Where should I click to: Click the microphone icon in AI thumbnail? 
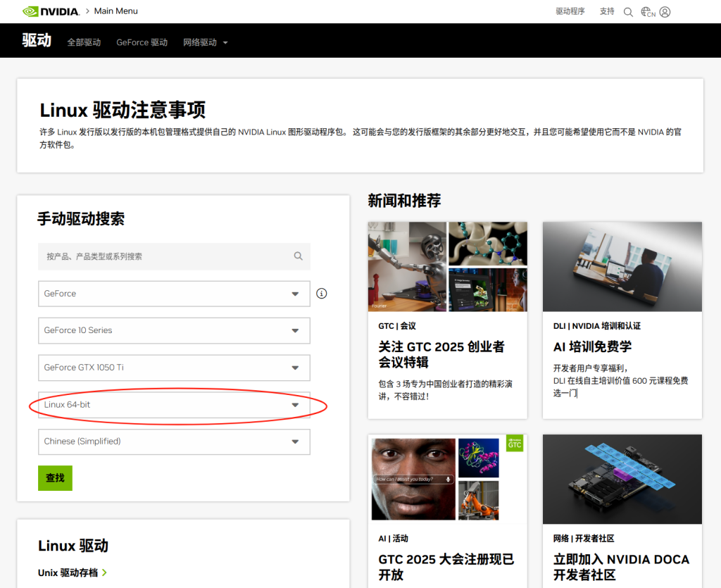click(x=447, y=479)
